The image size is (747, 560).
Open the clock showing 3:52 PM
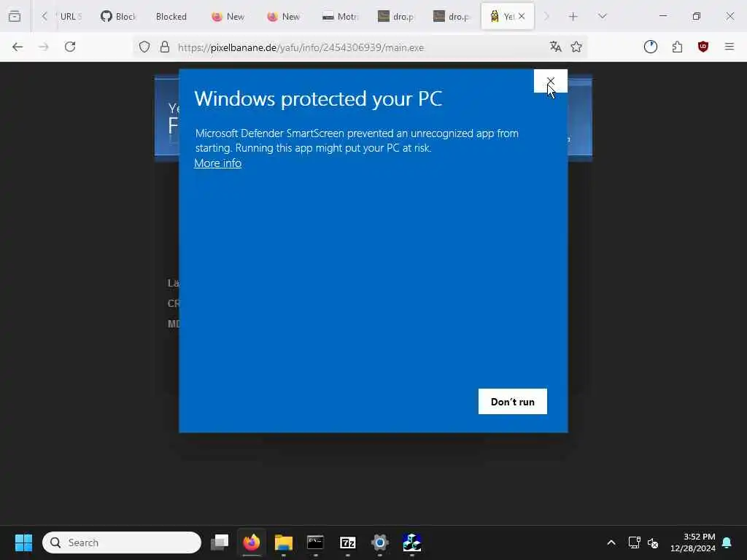pos(693,542)
